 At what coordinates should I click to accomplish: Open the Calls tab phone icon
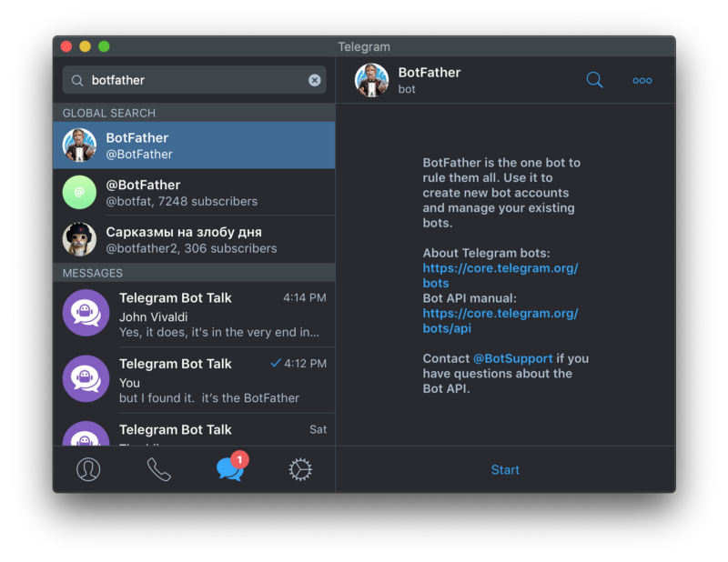click(158, 469)
